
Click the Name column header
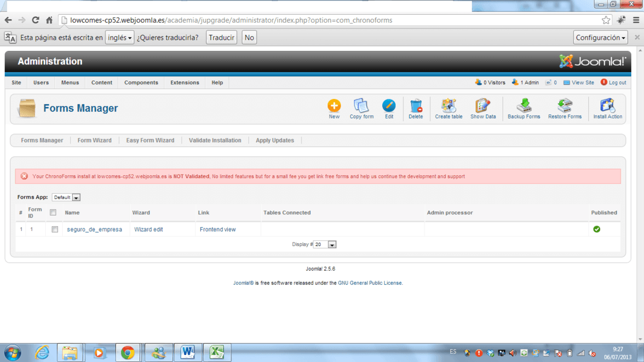coord(72,213)
